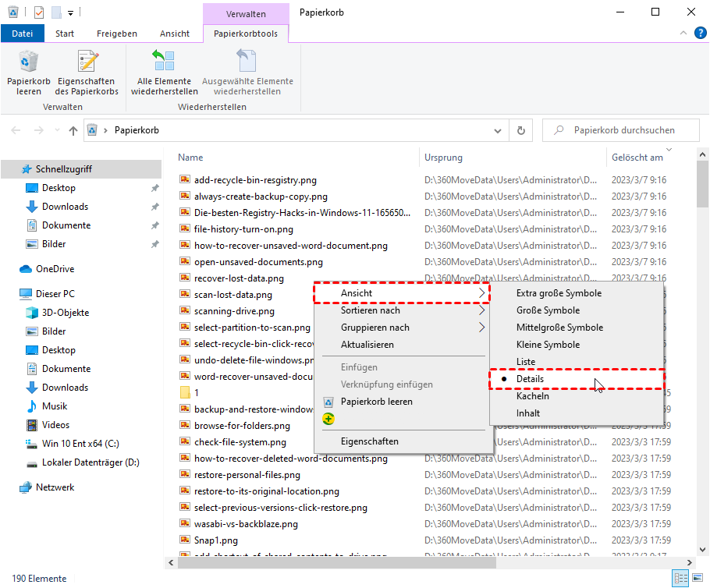Click the Gelöscht am column filter arrow
The width and height of the screenshot is (710, 588).
point(669,150)
